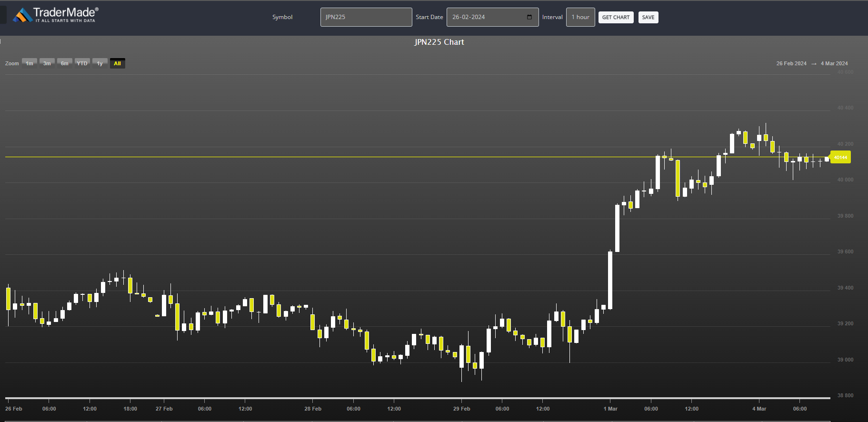The image size is (868, 422).
Task: Open the calendar picker in Start Date
Action: tap(529, 17)
